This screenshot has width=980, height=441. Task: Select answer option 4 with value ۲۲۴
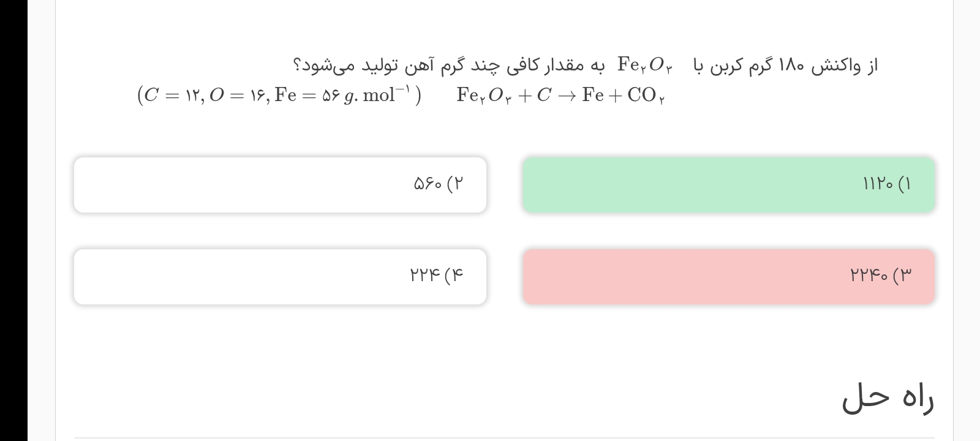(x=280, y=276)
